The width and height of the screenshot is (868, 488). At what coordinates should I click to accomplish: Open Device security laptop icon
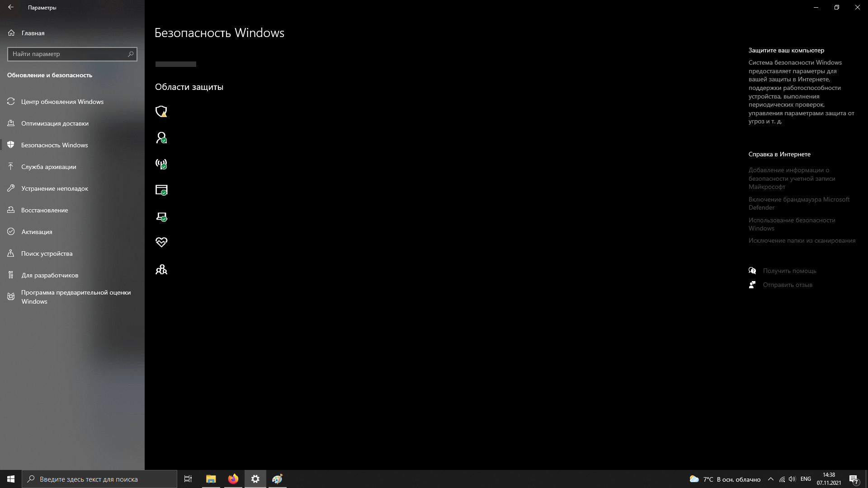pyautogui.click(x=161, y=217)
